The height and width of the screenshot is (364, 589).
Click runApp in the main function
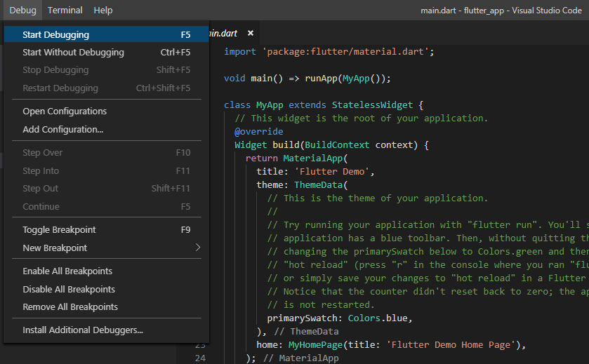321,79
